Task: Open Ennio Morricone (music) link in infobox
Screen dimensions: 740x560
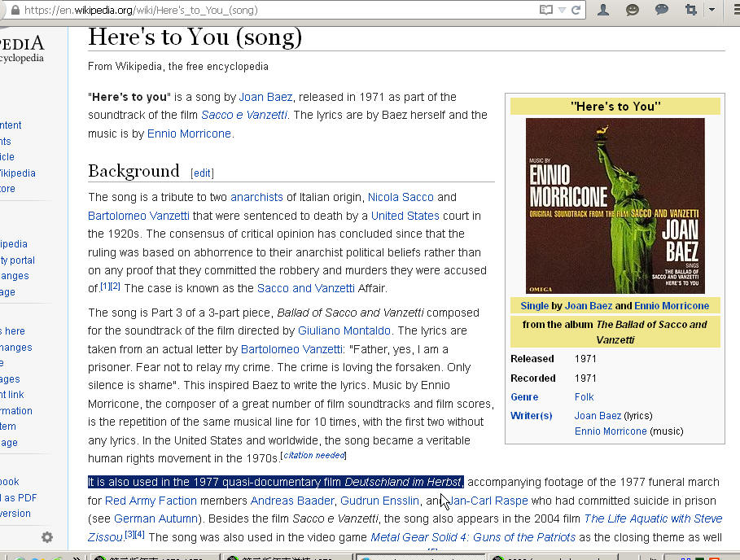Action: click(x=611, y=431)
